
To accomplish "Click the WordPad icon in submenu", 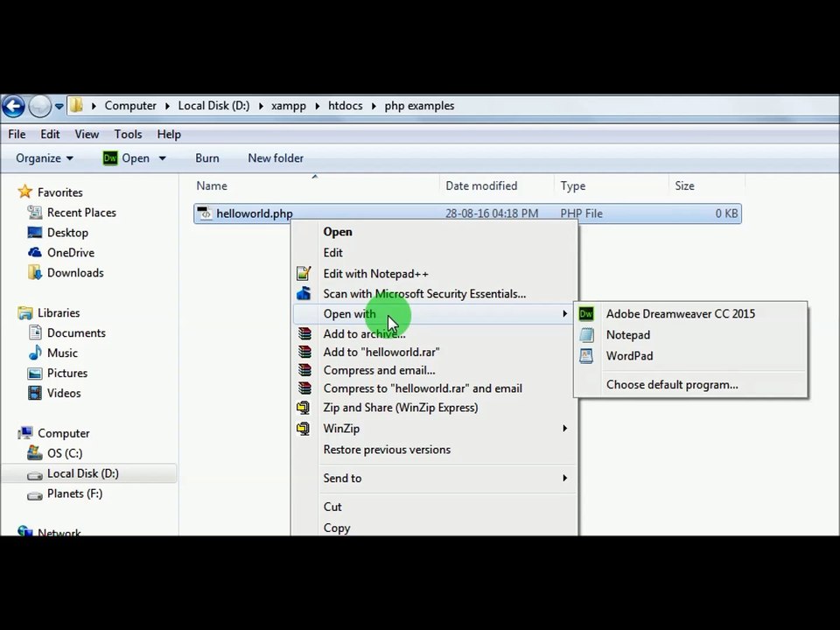I will click(x=586, y=356).
